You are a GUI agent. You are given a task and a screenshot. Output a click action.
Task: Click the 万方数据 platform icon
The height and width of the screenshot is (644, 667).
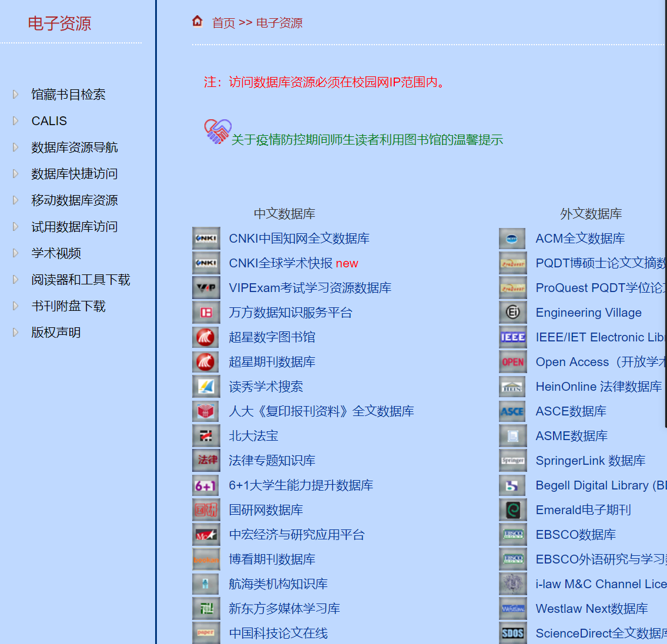click(206, 312)
